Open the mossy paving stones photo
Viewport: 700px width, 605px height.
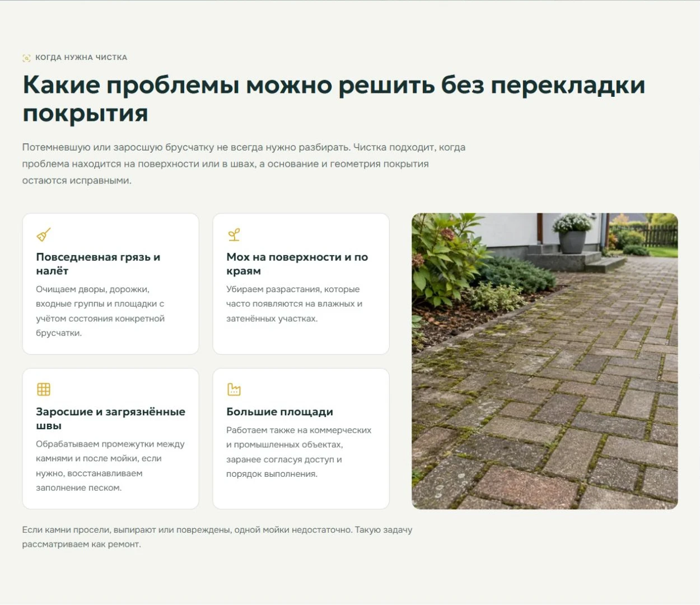(544, 361)
